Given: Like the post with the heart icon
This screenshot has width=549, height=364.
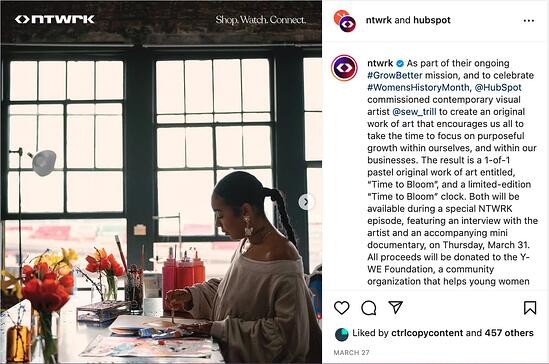Looking at the screenshot, I should tap(341, 308).
